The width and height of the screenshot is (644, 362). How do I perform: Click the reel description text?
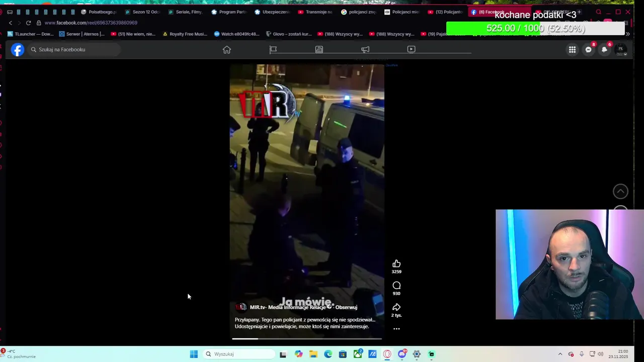tap(305, 323)
